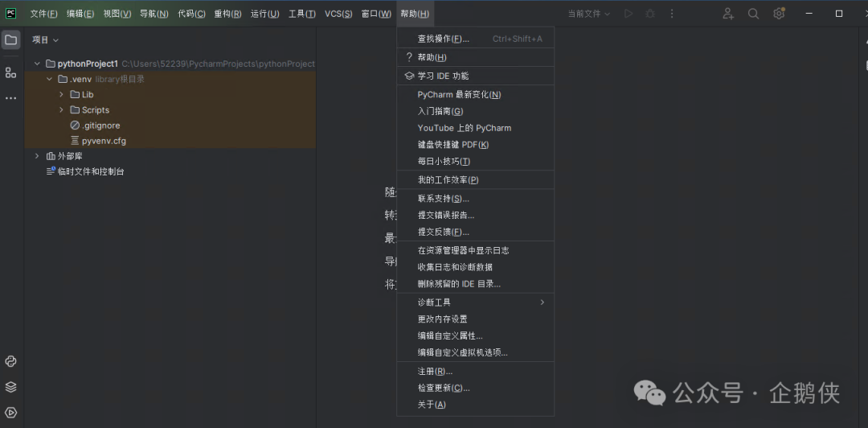Open the 项目 view dropdown

tap(45, 40)
